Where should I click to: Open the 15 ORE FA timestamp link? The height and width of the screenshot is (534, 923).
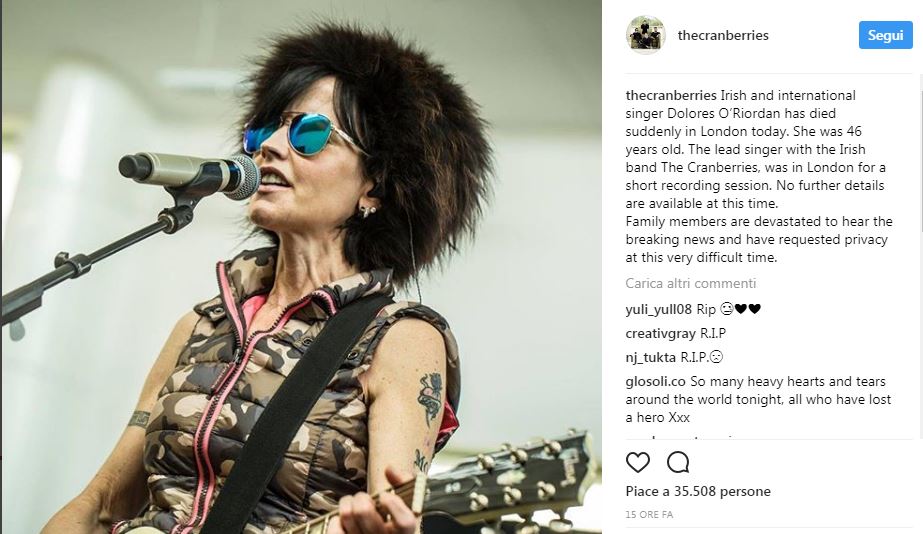click(x=649, y=515)
